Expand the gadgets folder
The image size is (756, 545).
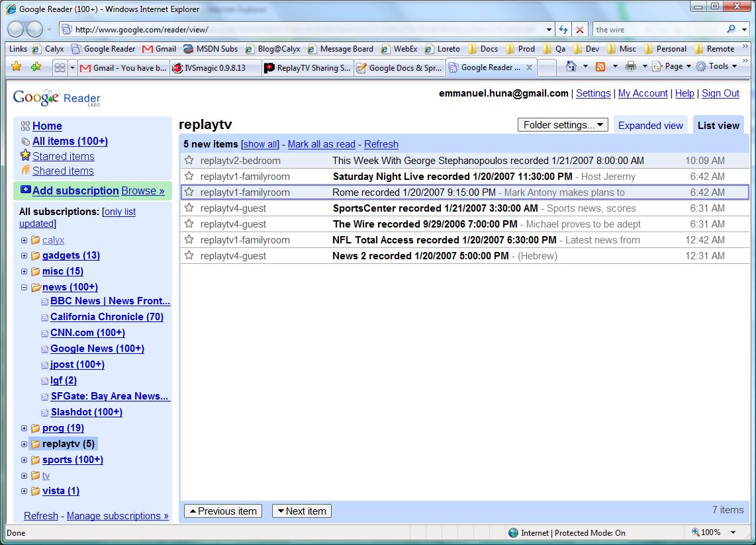click(x=24, y=255)
